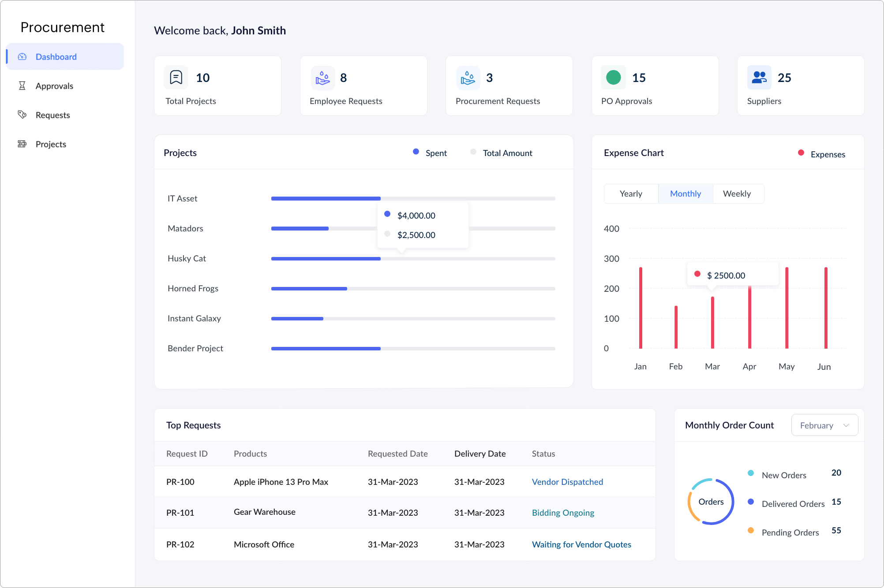
Task: Click the Vendor Dispatched status link for PR-100
Action: tap(567, 481)
